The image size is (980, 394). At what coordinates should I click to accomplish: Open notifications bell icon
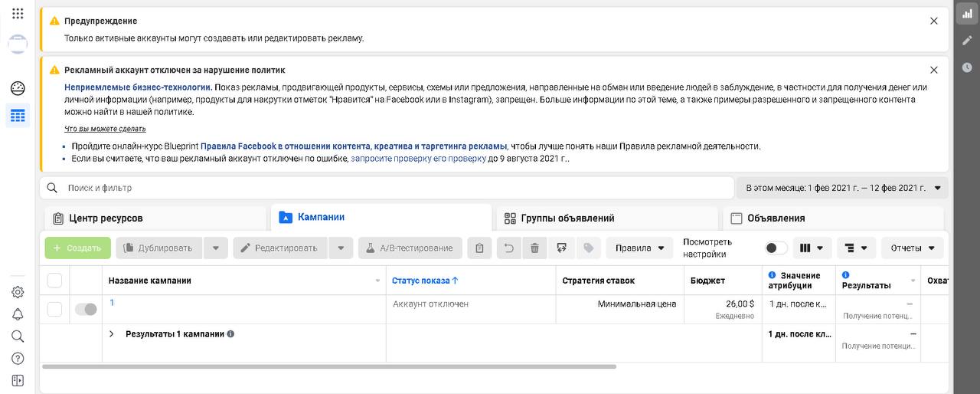[18, 314]
